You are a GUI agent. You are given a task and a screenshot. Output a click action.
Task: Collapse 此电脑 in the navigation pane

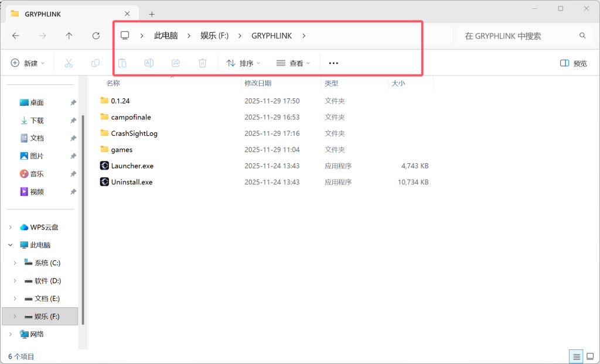[x=10, y=245]
